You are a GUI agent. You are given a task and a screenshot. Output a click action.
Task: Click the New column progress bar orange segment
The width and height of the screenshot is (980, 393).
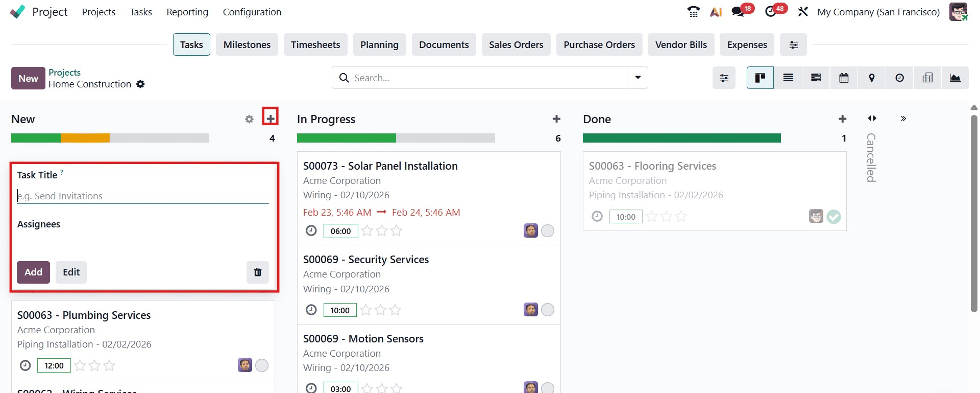pyautogui.click(x=85, y=138)
